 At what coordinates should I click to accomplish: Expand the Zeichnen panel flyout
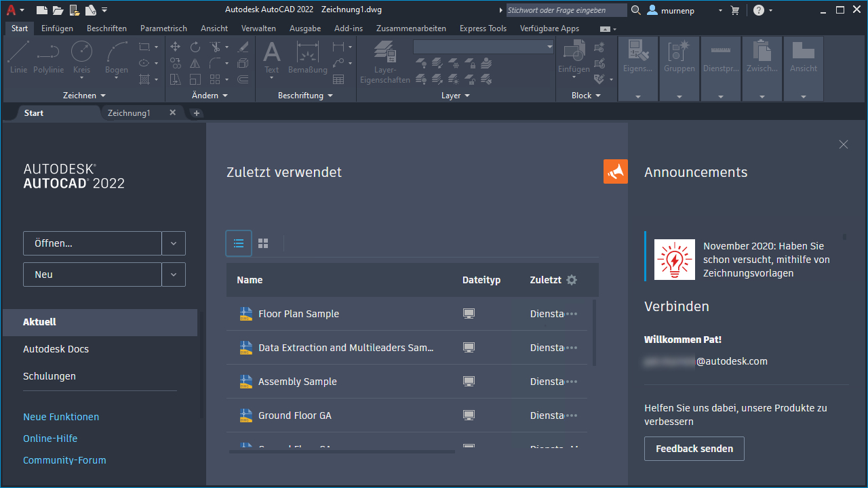pyautogui.click(x=84, y=96)
